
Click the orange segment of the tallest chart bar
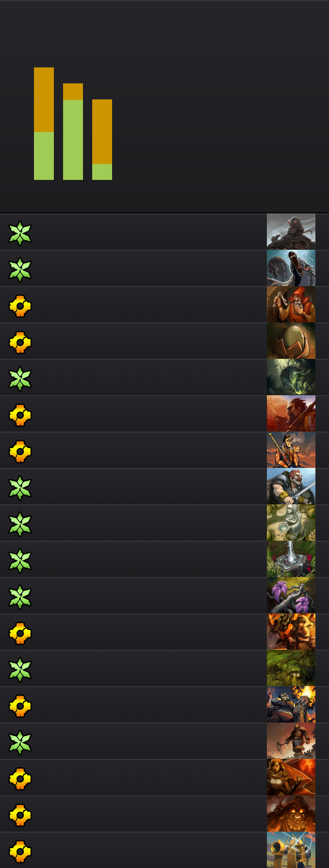[x=44, y=99]
